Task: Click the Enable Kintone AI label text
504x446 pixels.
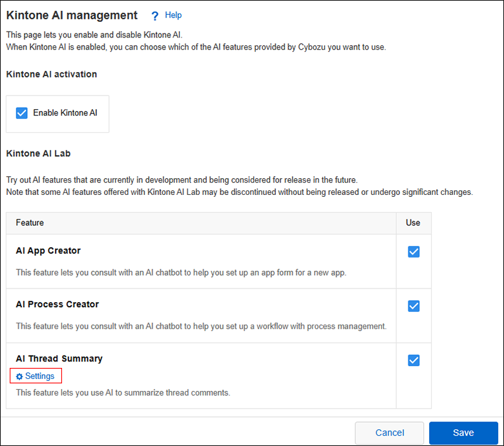Action: [x=65, y=113]
